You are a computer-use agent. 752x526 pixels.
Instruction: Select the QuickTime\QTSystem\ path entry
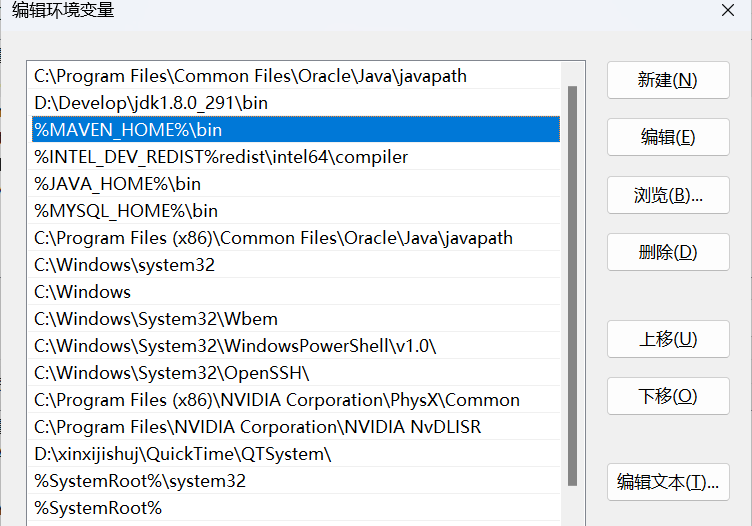tap(182, 454)
